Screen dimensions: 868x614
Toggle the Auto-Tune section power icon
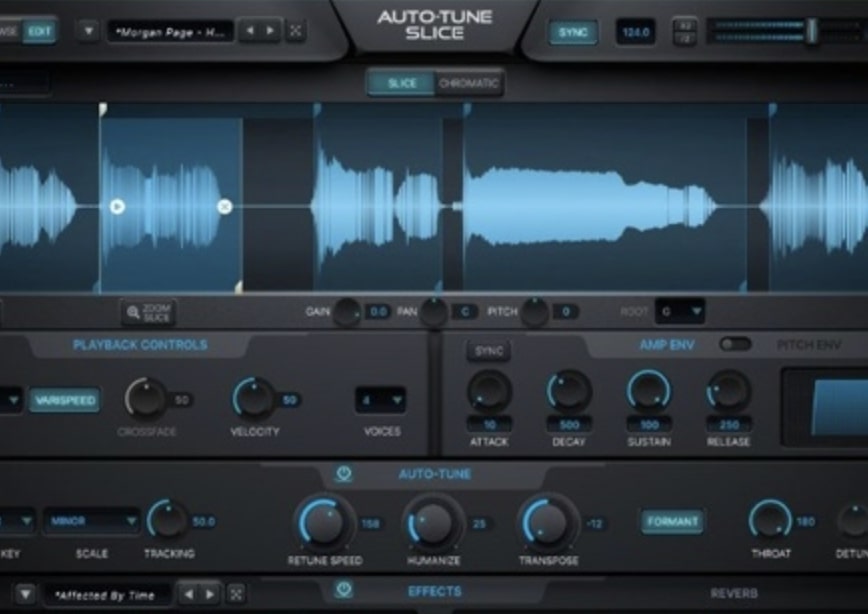pos(344,474)
